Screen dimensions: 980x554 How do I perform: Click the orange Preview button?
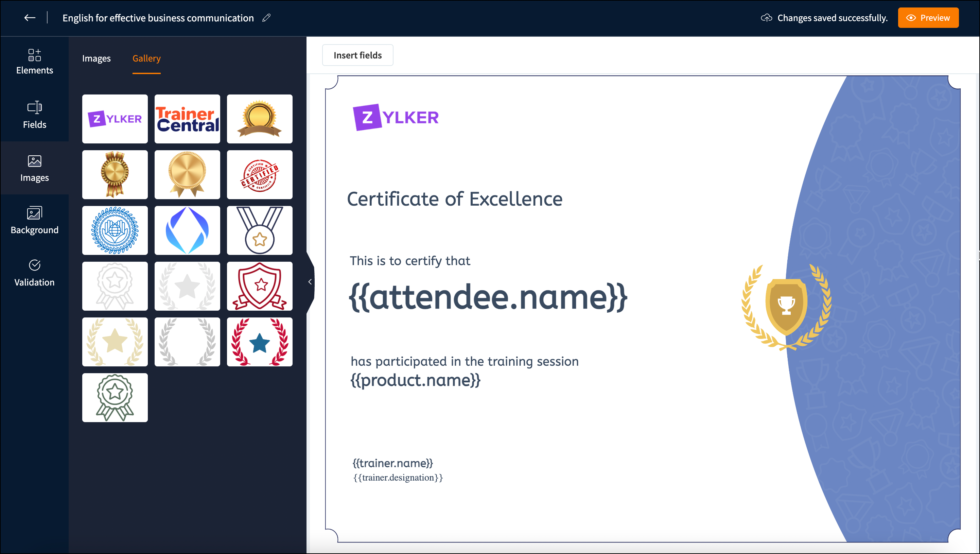point(928,18)
